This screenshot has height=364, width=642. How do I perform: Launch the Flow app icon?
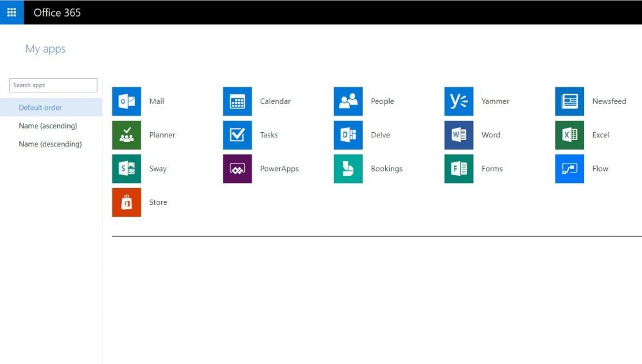(569, 169)
